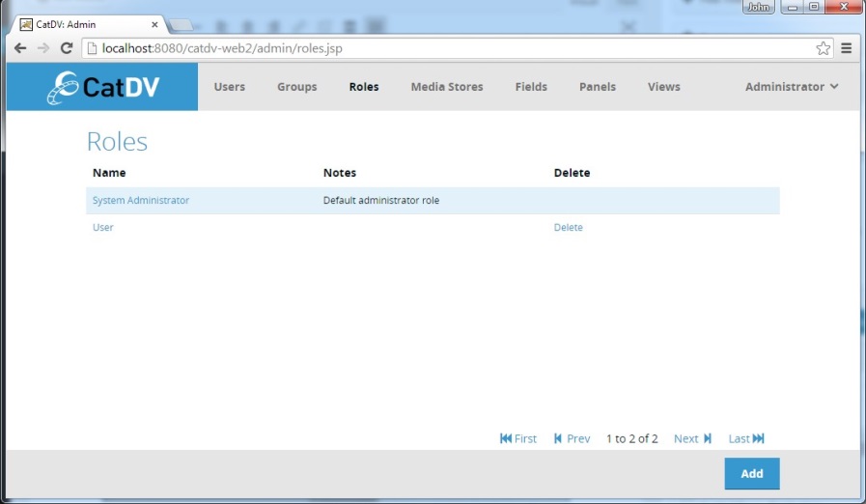Open the User role
866x504 pixels.
[x=102, y=227]
